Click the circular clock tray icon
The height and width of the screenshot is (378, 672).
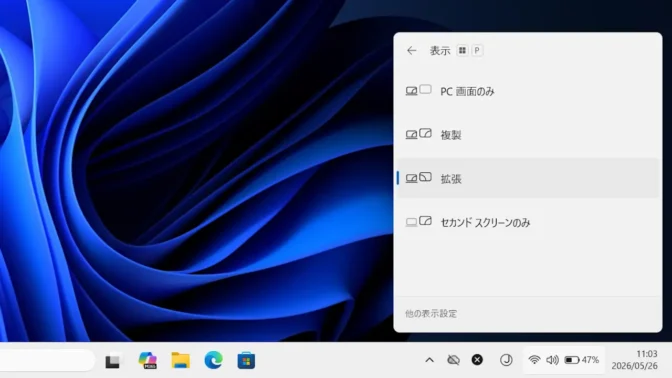pyautogui.click(x=506, y=360)
